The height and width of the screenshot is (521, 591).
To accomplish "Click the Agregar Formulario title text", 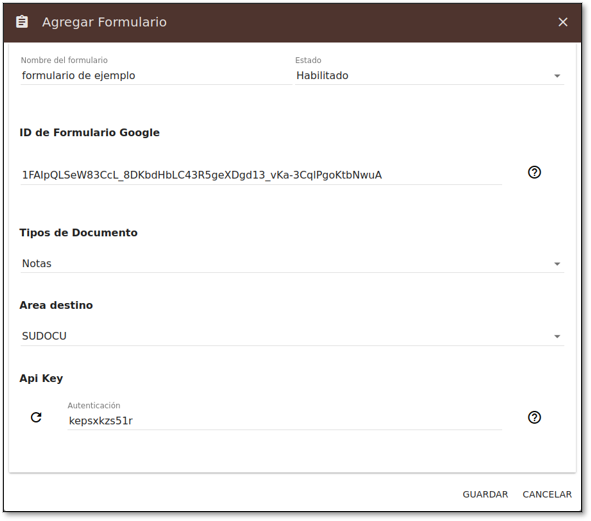I will 104,22.
